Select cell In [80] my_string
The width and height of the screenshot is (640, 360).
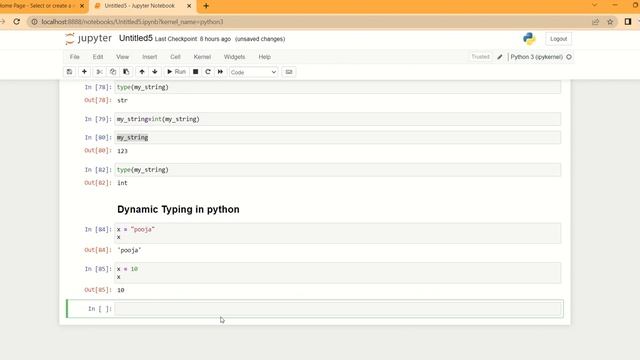point(338,138)
